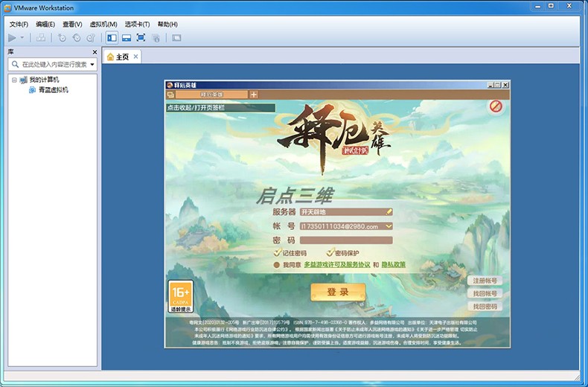Close the library panel with X
Viewport: 588px width, 387px height.
pyautogui.click(x=95, y=52)
